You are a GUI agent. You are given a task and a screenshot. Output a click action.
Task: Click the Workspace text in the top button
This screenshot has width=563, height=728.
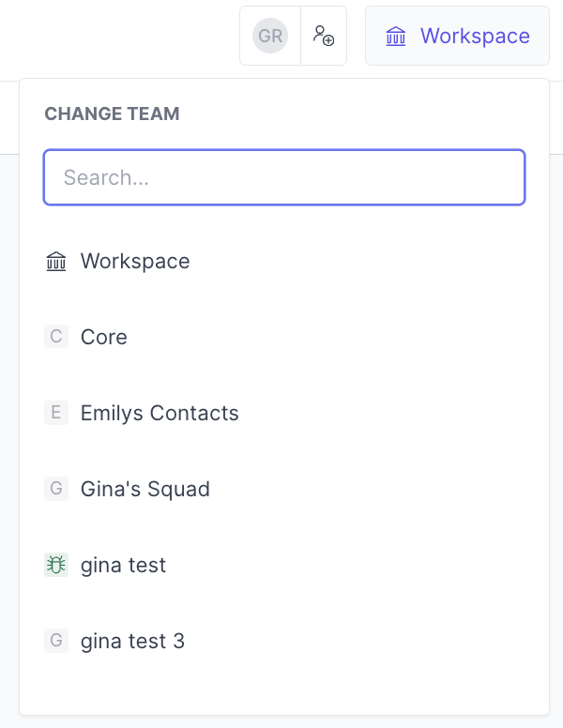(x=475, y=37)
